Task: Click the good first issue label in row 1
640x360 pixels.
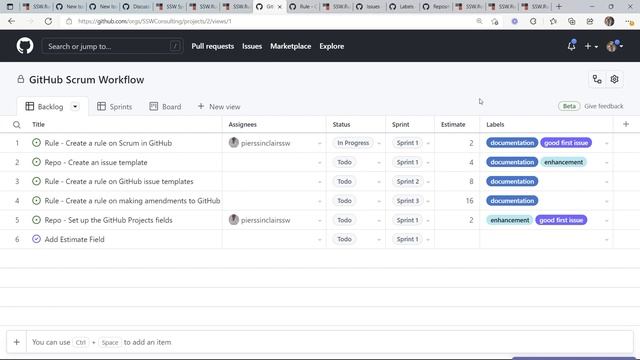Action: (566, 143)
